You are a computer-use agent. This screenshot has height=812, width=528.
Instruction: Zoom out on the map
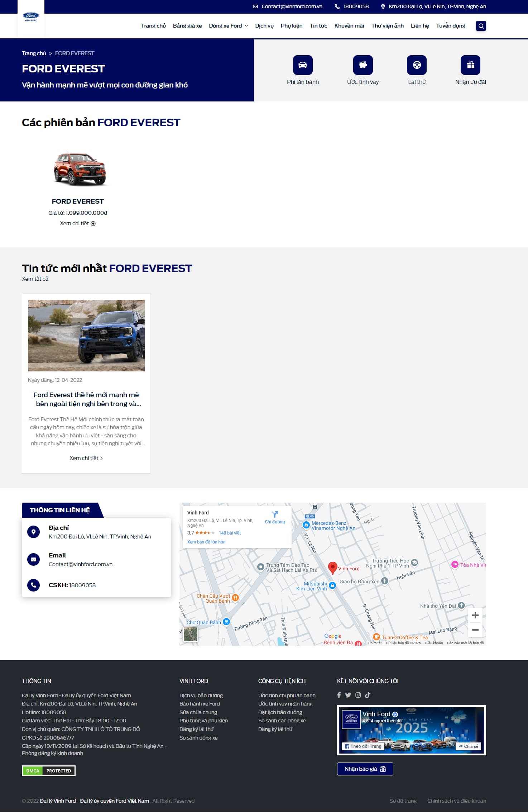click(x=475, y=630)
